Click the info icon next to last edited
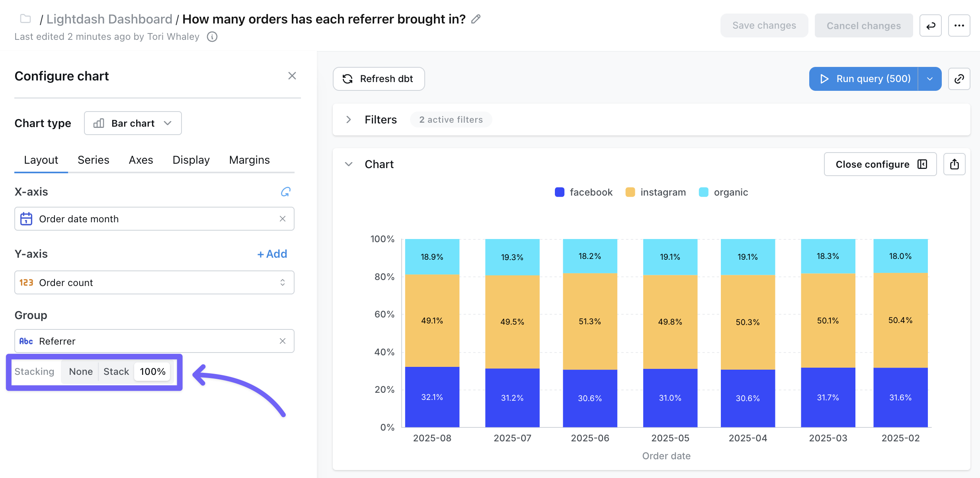 (x=212, y=37)
